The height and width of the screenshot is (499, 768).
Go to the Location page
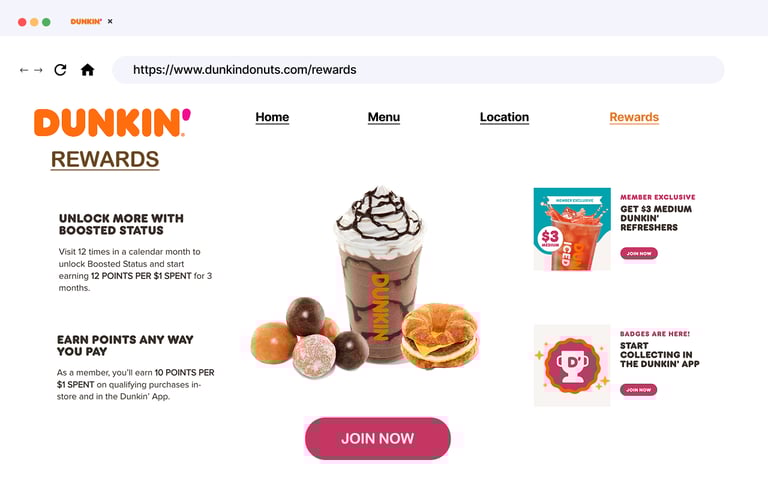pos(504,118)
